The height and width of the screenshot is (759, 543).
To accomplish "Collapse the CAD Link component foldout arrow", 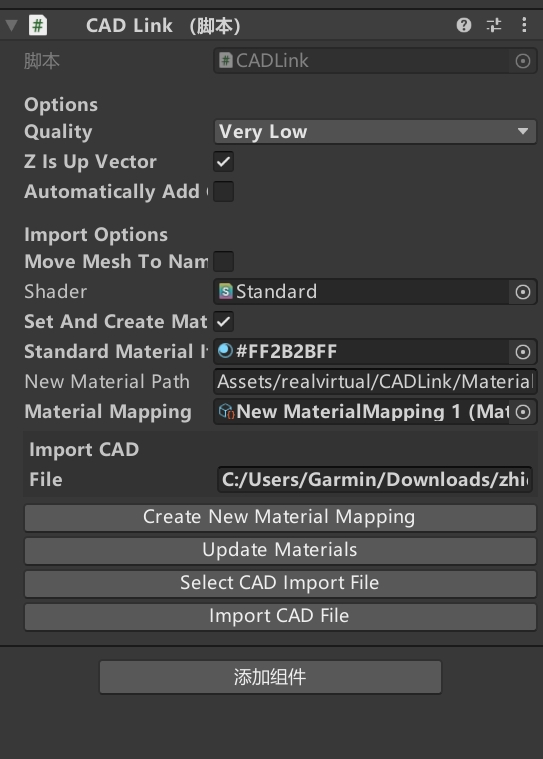I will [x=12, y=25].
